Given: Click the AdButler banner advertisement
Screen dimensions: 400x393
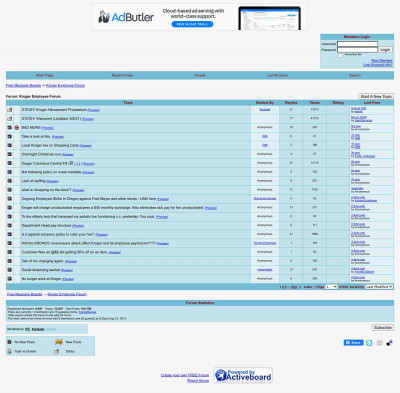Looking at the screenshot, I should [x=200, y=17].
